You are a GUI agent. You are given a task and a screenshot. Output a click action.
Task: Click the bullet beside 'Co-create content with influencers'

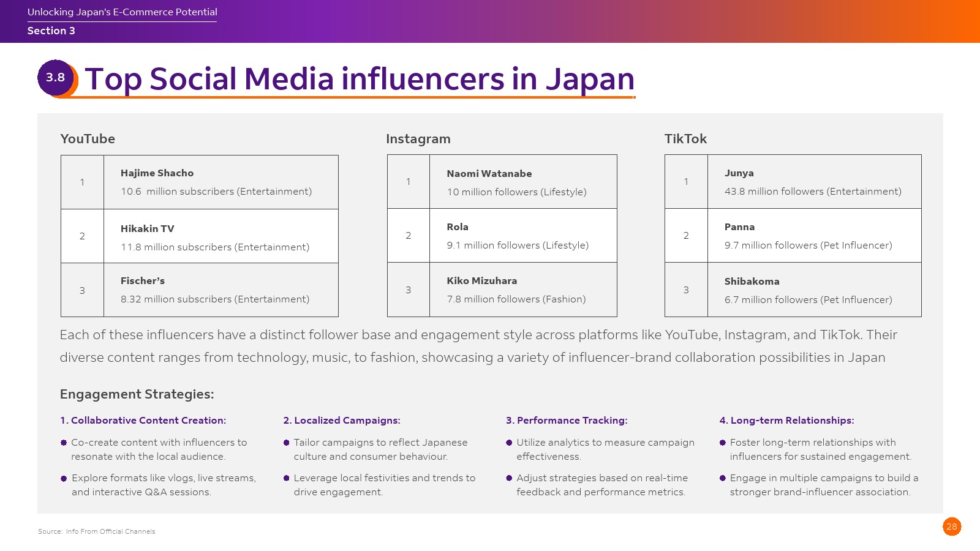[x=64, y=443]
